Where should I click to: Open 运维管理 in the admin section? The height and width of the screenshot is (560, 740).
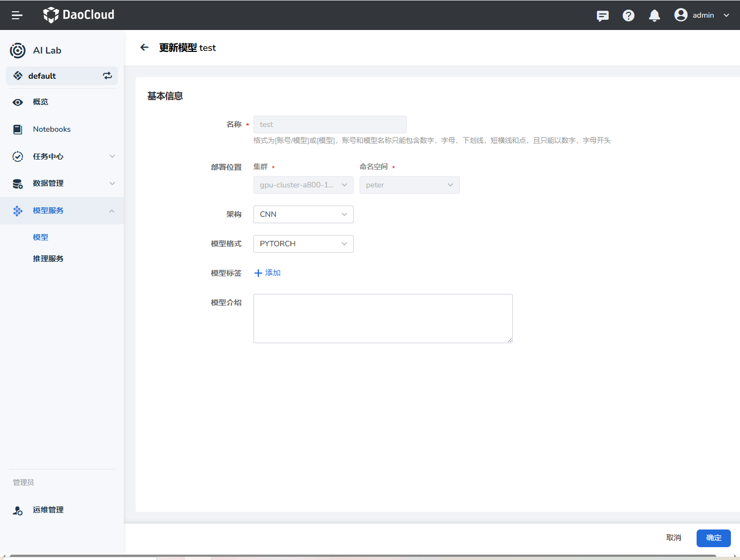[48, 510]
